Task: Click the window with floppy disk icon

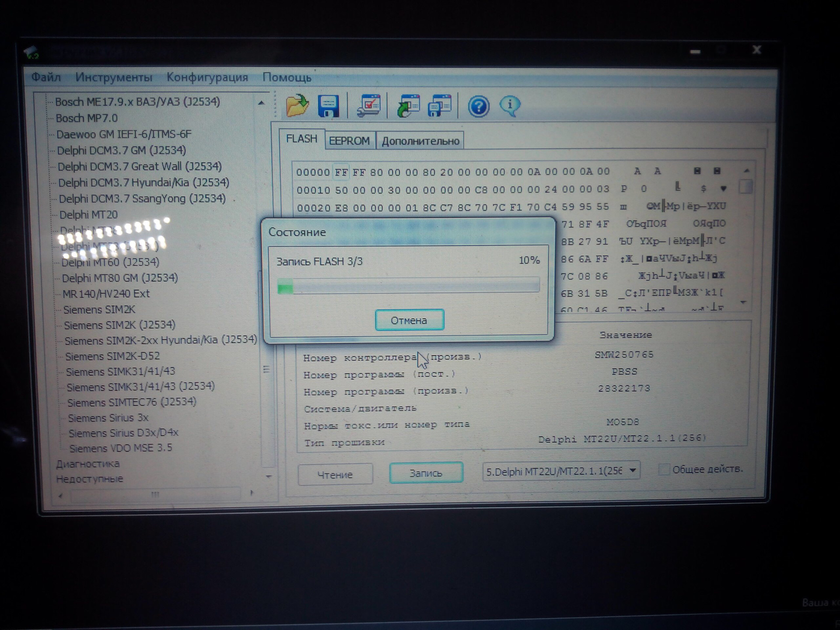Action: point(439,106)
